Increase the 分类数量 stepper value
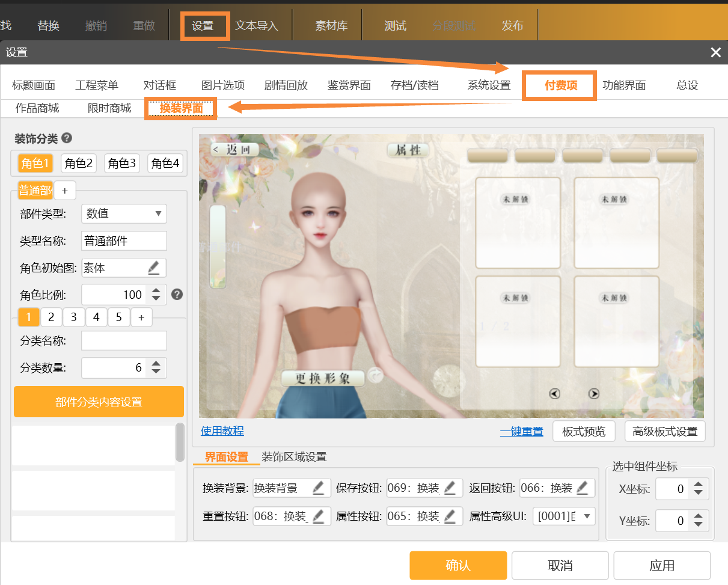This screenshot has width=728, height=585. (x=156, y=363)
